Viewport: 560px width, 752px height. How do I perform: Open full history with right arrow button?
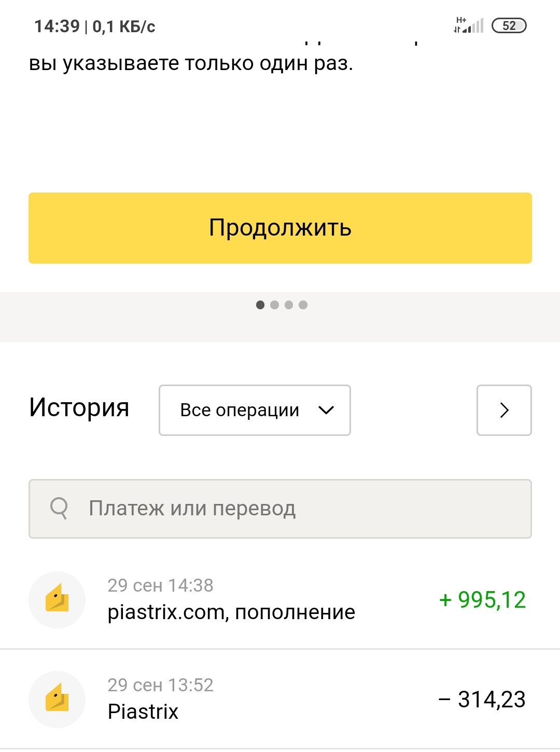(504, 410)
